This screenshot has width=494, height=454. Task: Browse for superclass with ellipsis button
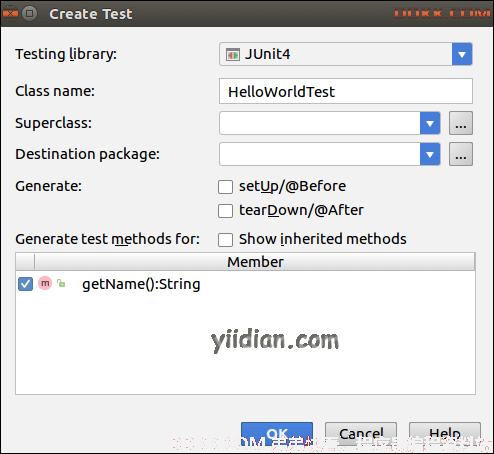(x=461, y=123)
